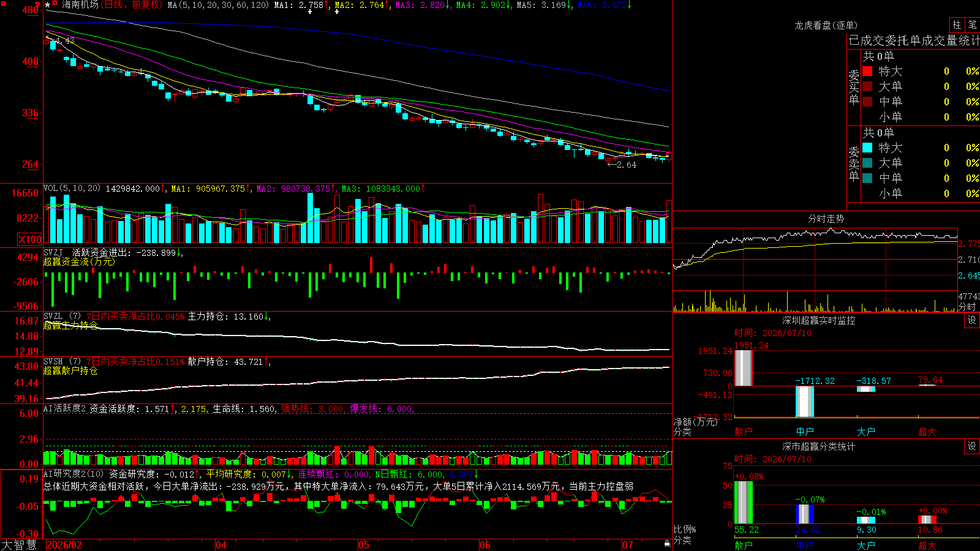The width and height of the screenshot is (980, 551).
Task: Click the dark red 大单 buy-order swatch
Action: pyautogui.click(x=867, y=86)
